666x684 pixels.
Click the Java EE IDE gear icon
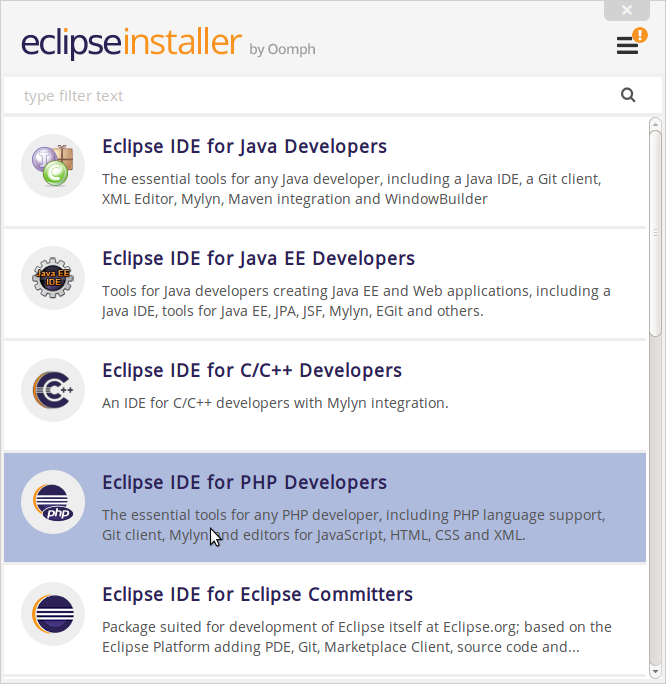pyautogui.click(x=53, y=278)
